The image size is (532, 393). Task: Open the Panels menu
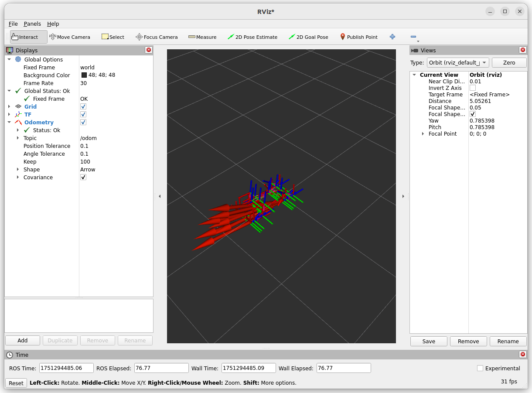[32, 24]
